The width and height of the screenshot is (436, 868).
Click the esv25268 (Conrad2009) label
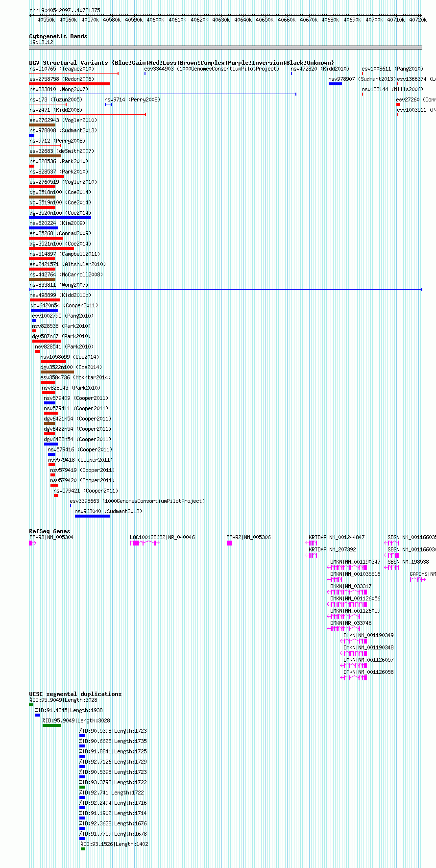pyautogui.click(x=60, y=233)
